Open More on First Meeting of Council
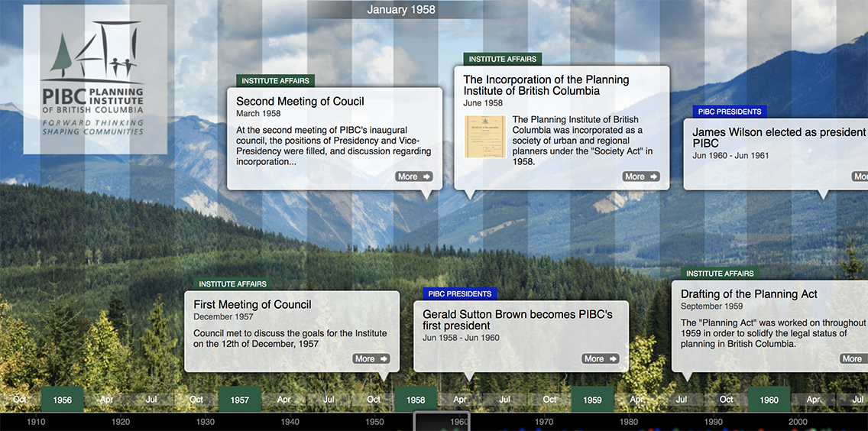Image resolution: width=868 pixels, height=431 pixels. tap(371, 358)
